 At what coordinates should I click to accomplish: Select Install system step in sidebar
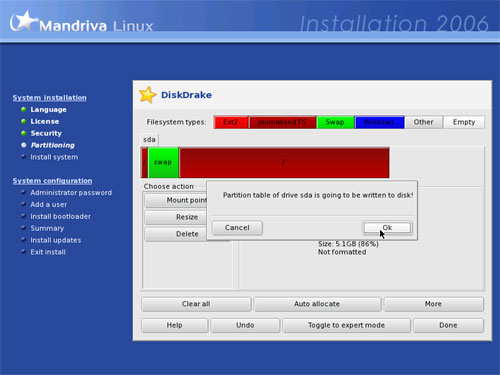[54, 157]
